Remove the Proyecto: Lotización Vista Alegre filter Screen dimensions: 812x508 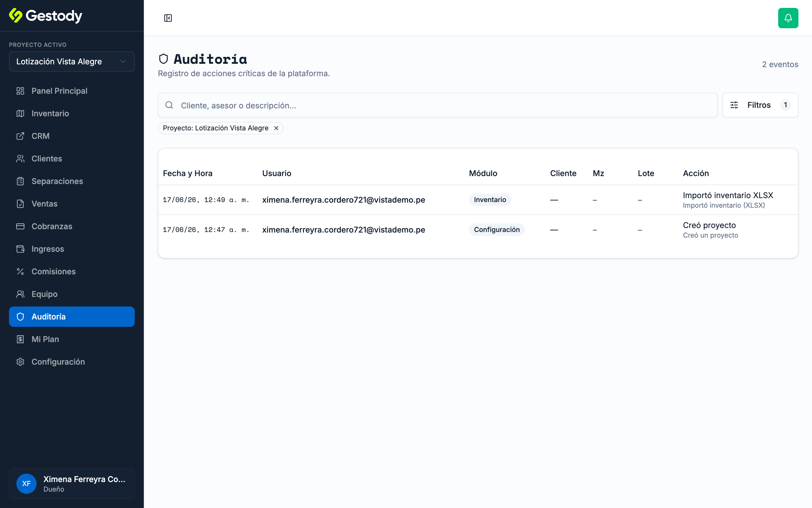276,128
